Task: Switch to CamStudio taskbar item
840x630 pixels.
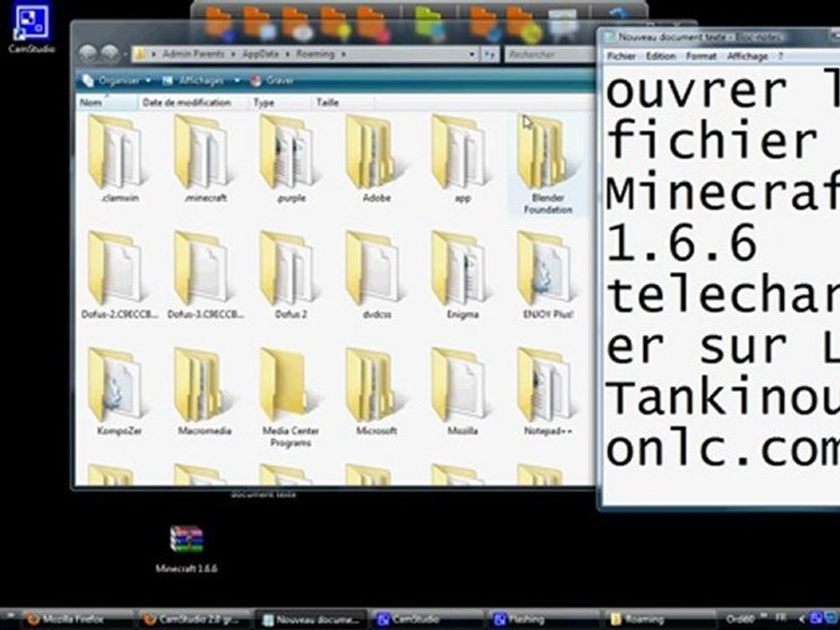Action: pos(426,619)
